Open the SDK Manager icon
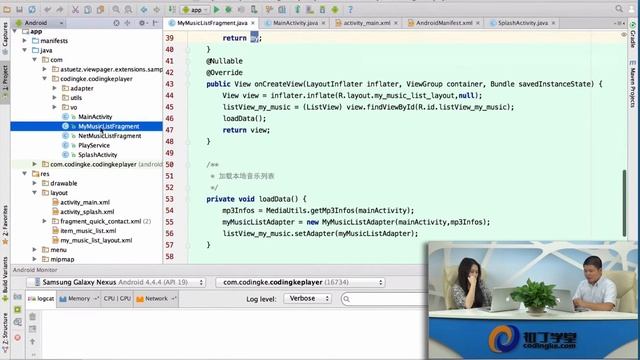This screenshot has height=360, width=640. [x=322, y=9]
